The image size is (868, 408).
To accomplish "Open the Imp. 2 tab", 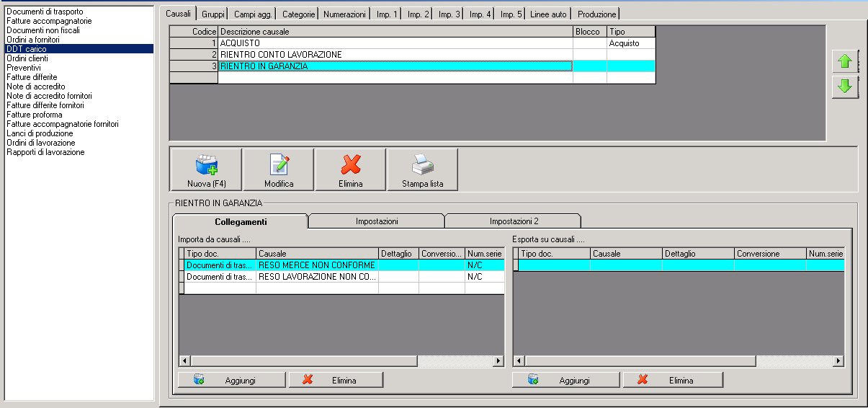I will 418,14.
